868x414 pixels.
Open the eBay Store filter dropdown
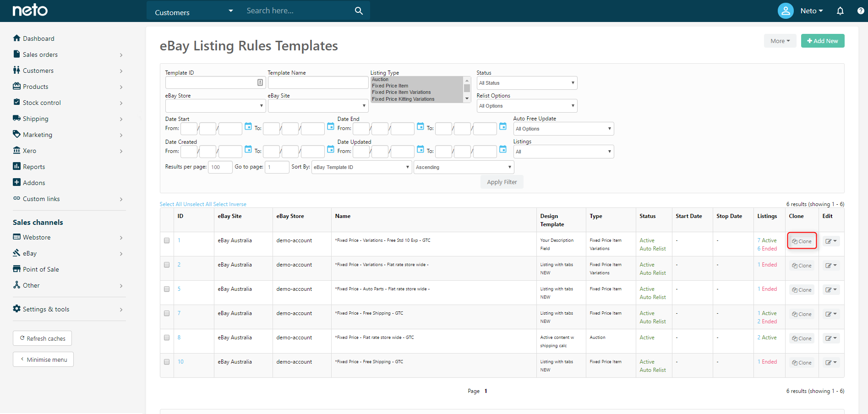coord(215,106)
